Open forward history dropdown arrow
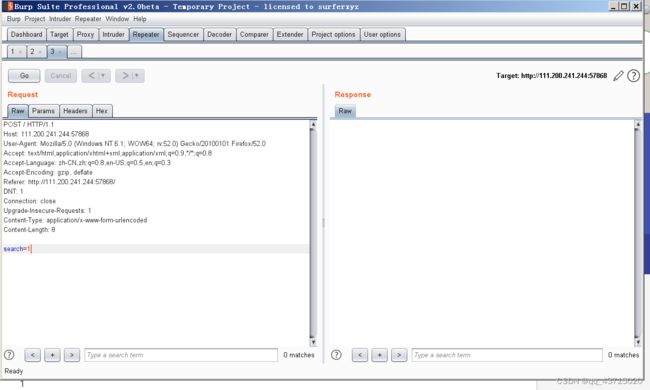The width and height of the screenshot is (650, 390). point(137,75)
